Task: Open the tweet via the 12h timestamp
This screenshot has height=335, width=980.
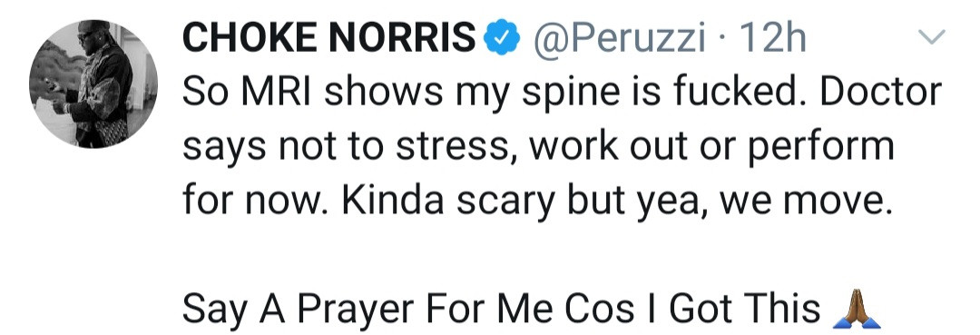Action: (x=771, y=39)
